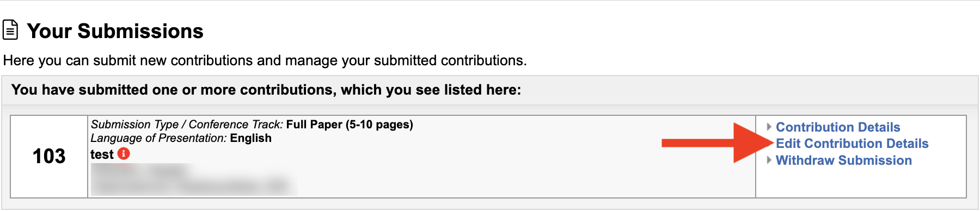This screenshot has height=211, width=980.
Task: Click the Full Paper (5-10 pages) text
Action: pyautogui.click(x=350, y=125)
